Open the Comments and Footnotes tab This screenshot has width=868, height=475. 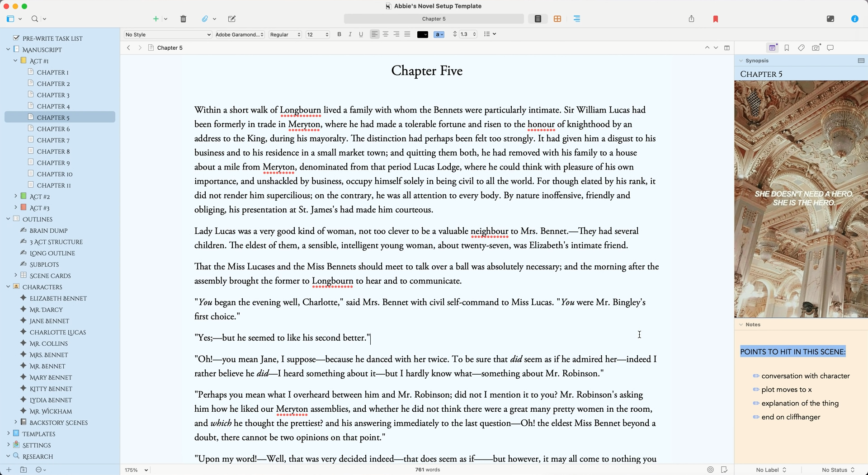(x=830, y=48)
